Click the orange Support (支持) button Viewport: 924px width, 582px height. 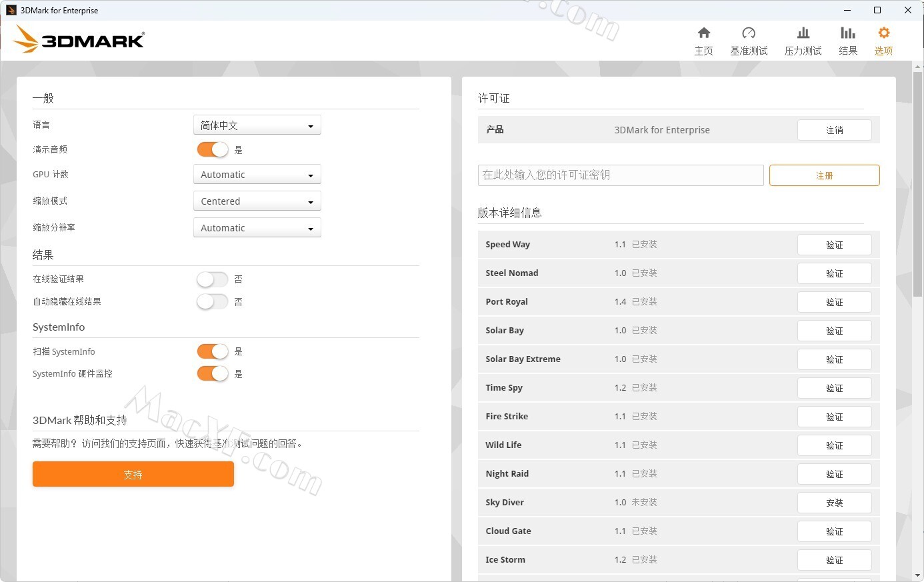click(133, 474)
